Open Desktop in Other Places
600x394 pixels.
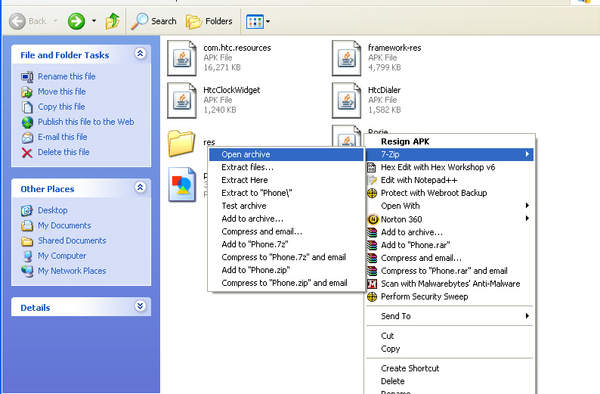pos(52,210)
